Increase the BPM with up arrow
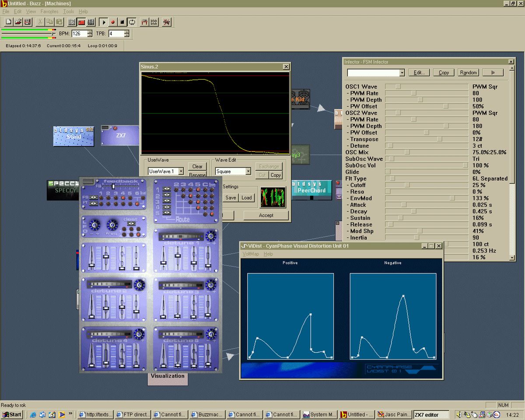 (90, 32)
